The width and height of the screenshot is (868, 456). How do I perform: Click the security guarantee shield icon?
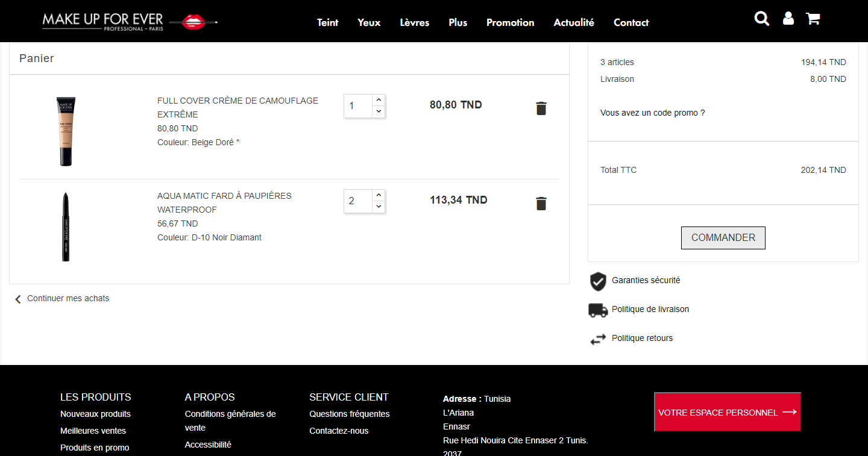598,281
